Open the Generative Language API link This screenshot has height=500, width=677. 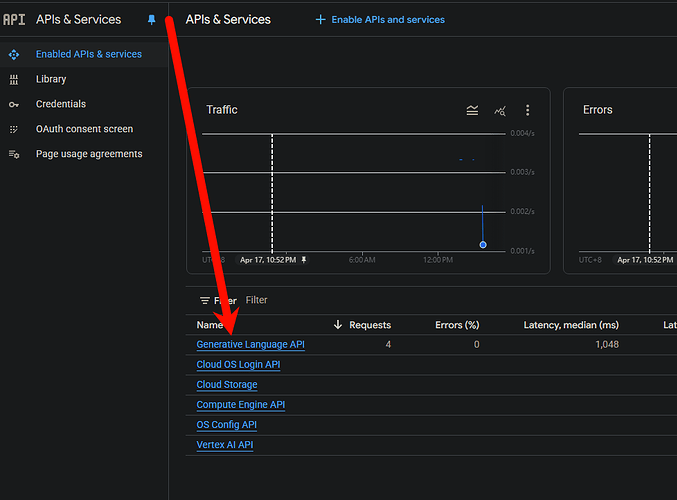250,345
